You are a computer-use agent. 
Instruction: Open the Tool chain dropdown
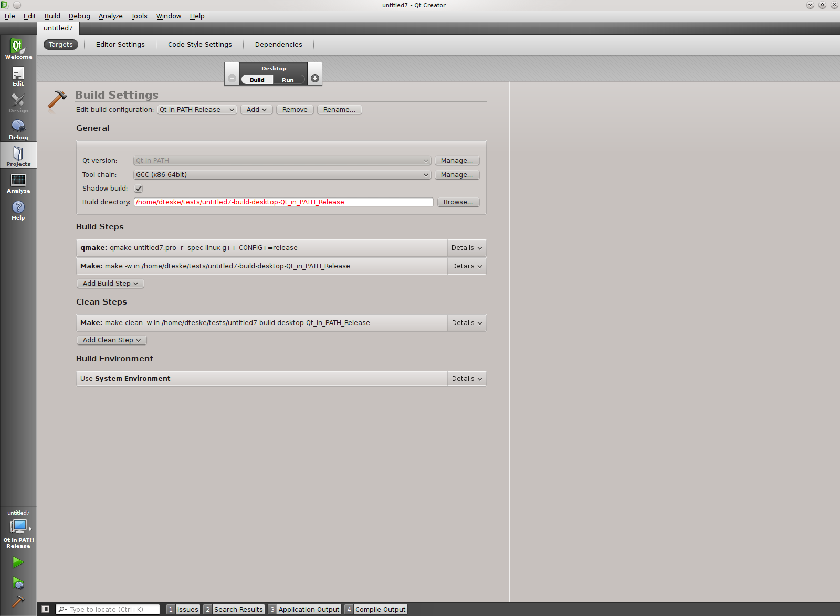pos(282,175)
